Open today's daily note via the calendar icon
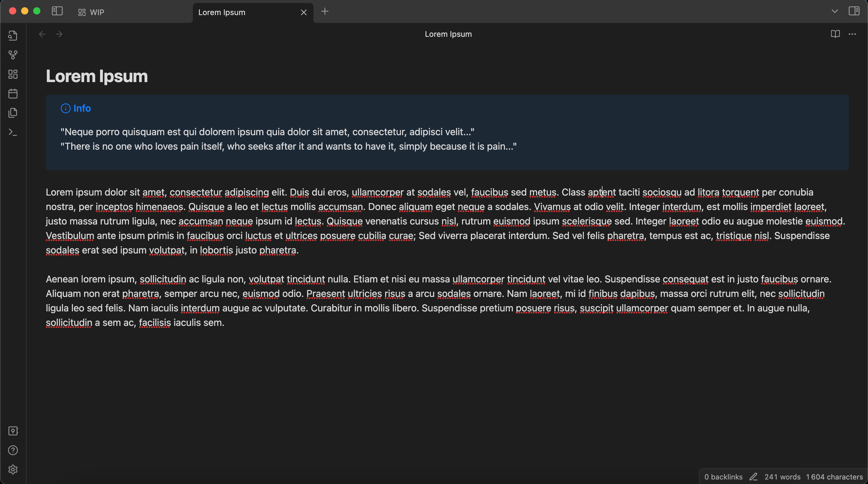This screenshot has width=868, height=484. click(x=13, y=94)
